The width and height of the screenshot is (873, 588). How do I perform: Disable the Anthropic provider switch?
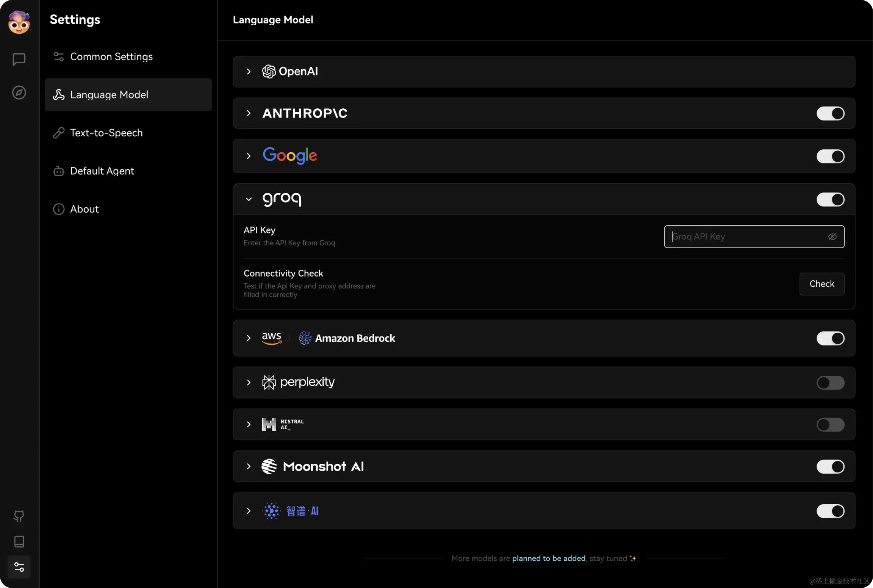(x=830, y=113)
